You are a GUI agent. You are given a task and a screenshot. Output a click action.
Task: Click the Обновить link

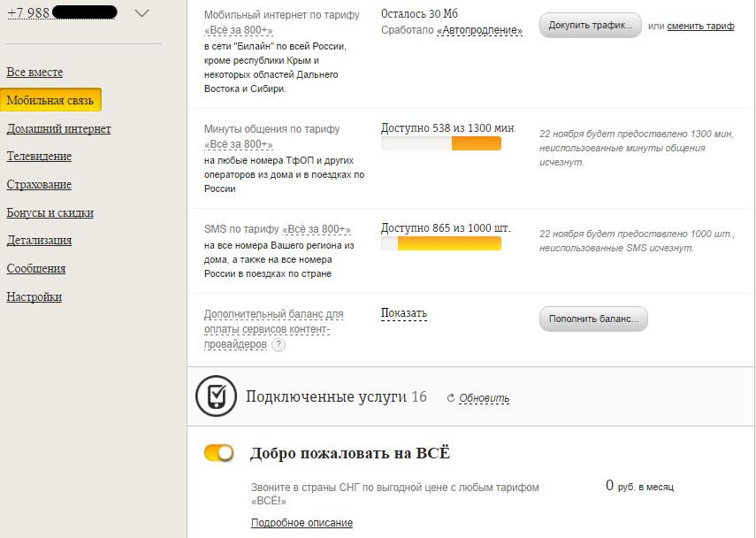(x=484, y=398)
